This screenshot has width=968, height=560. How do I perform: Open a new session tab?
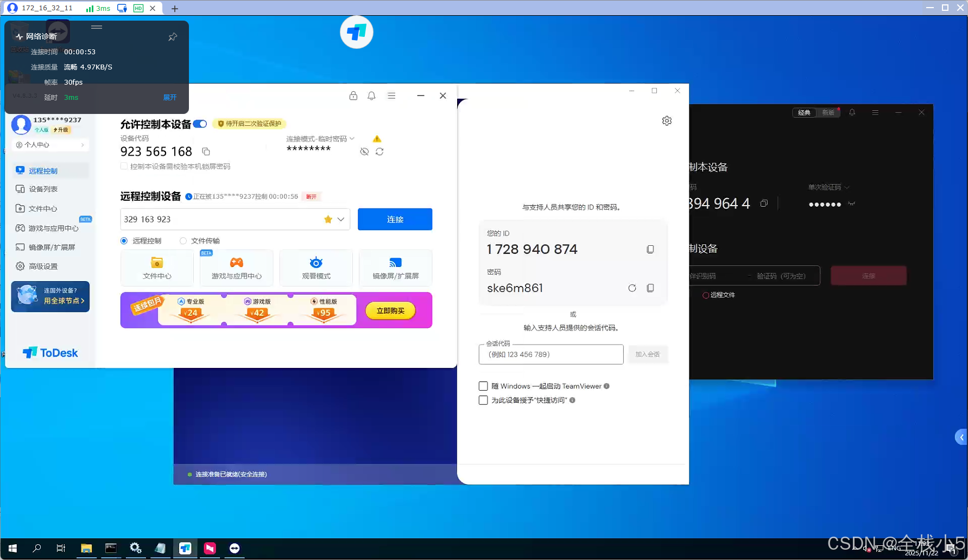[174, 8]
